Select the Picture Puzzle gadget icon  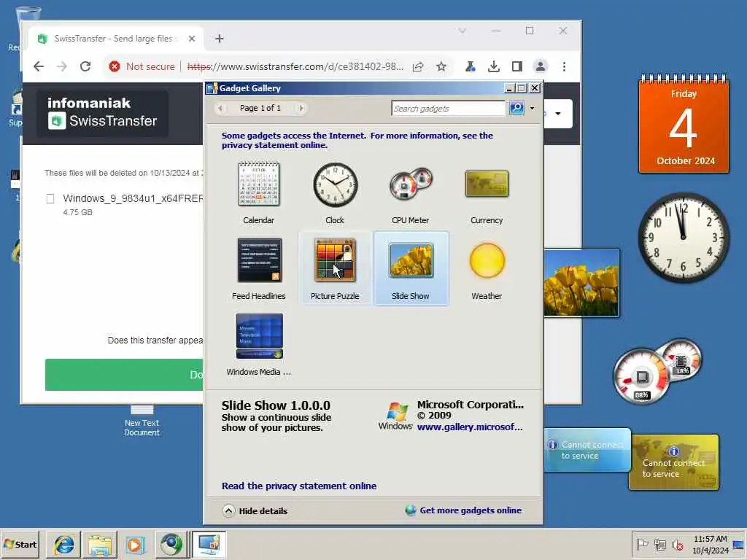[335, 260]
